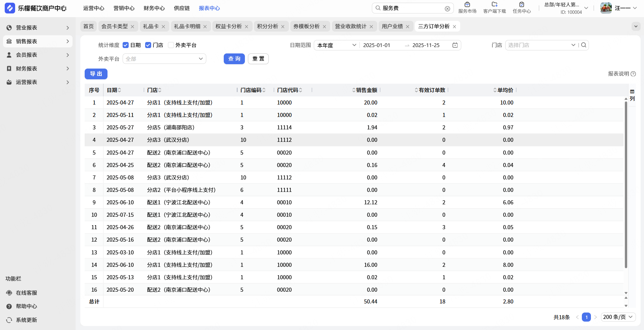Click the calendar icon in date range
This screenshot has height=330, width=644.
[x=455, y=45]
